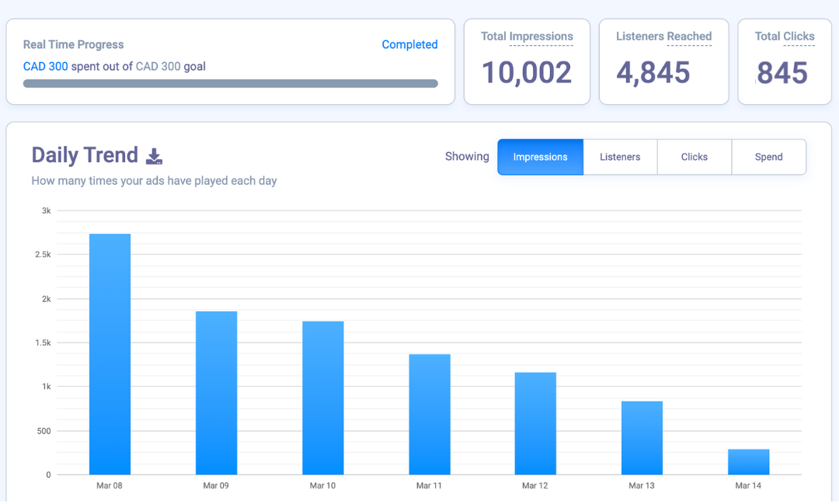Click the Listeners Reached label
The width and height of the screenshot is (839, 504).
[x=663, y=36]
